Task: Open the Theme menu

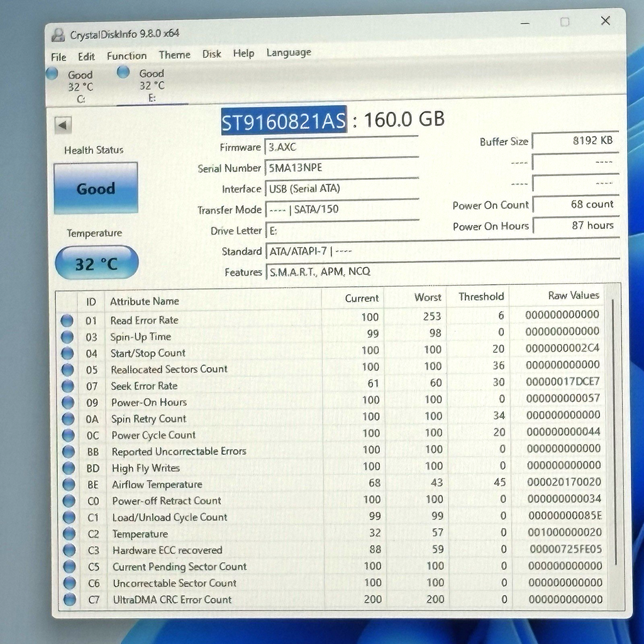Action: click(175, 55)
